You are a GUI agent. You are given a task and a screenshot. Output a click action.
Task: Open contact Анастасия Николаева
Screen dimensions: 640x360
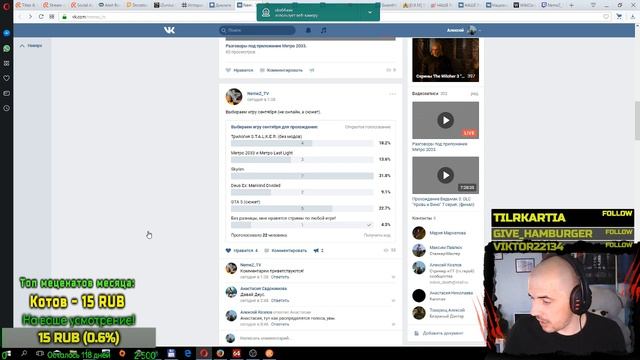pyautogui.click(x=451, y=293)
